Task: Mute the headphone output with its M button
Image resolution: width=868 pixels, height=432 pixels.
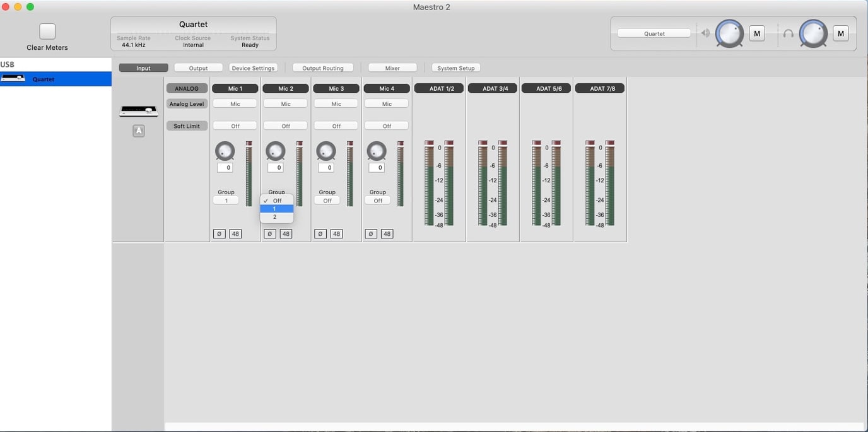Action: pos(841,33)
